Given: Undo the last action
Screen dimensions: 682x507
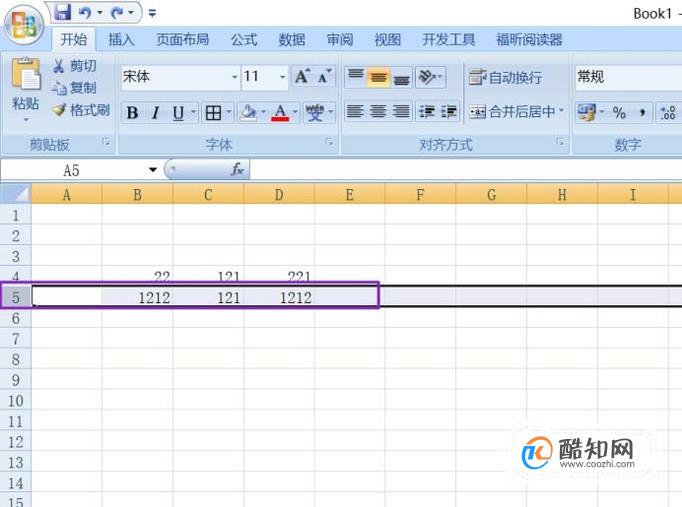Looking at the screenshot, I should (x=85, y=13).
